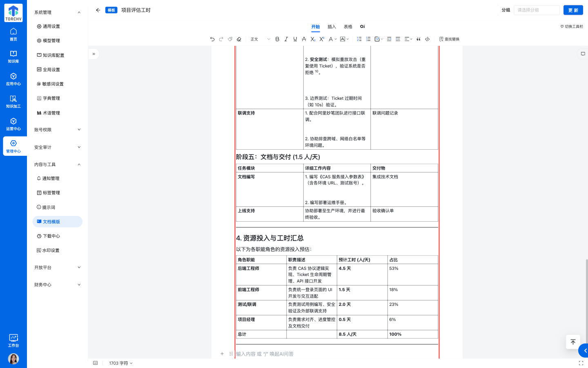Viewport: 588px width, 368px height.
Task: Open the comments panel icon
Action: pyautogui.click(x=583, y=54)
